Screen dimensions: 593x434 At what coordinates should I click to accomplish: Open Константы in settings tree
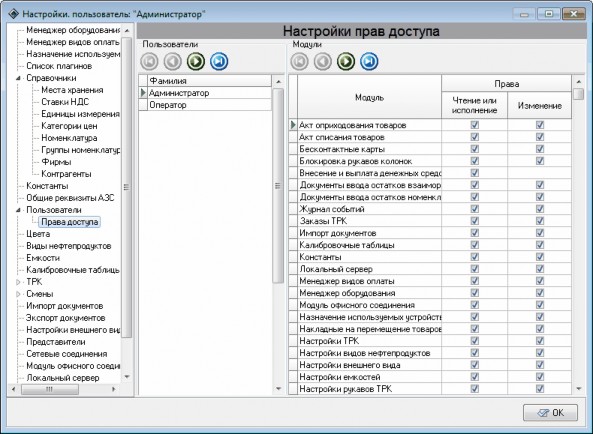point(47,186)
